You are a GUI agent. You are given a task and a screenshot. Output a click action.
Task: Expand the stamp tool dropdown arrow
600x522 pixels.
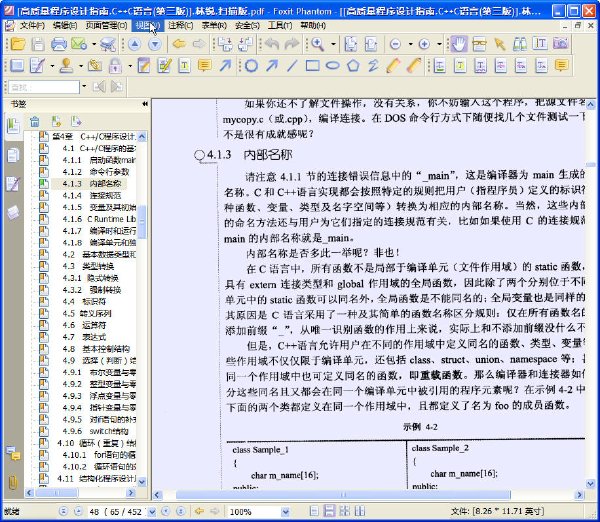click(x=81, y=66)
